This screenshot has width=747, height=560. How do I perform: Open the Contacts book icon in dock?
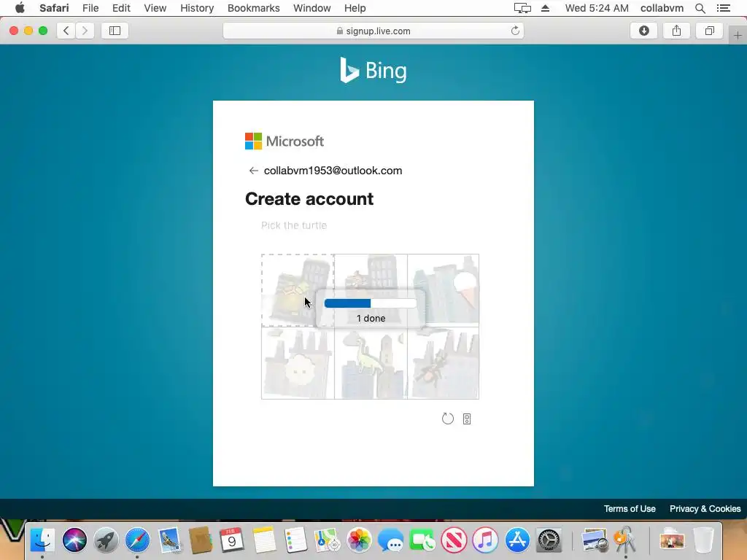pos(201,540)
